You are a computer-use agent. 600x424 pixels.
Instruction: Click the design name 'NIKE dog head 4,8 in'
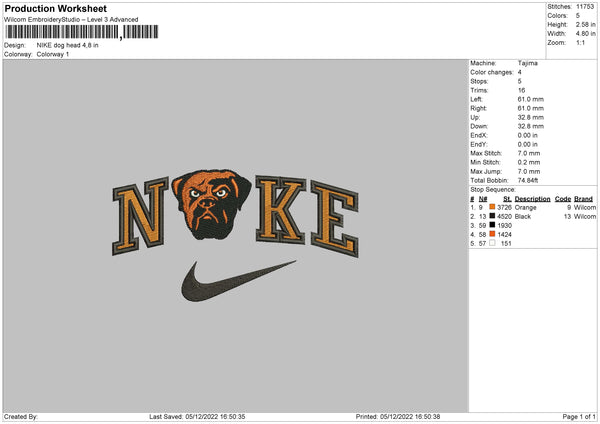pos(67,45)
